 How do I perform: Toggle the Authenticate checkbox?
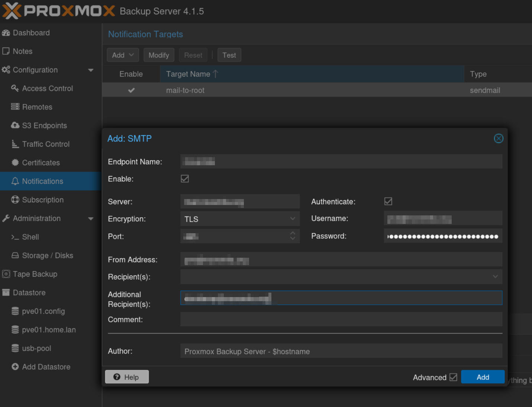coord(388,201)
